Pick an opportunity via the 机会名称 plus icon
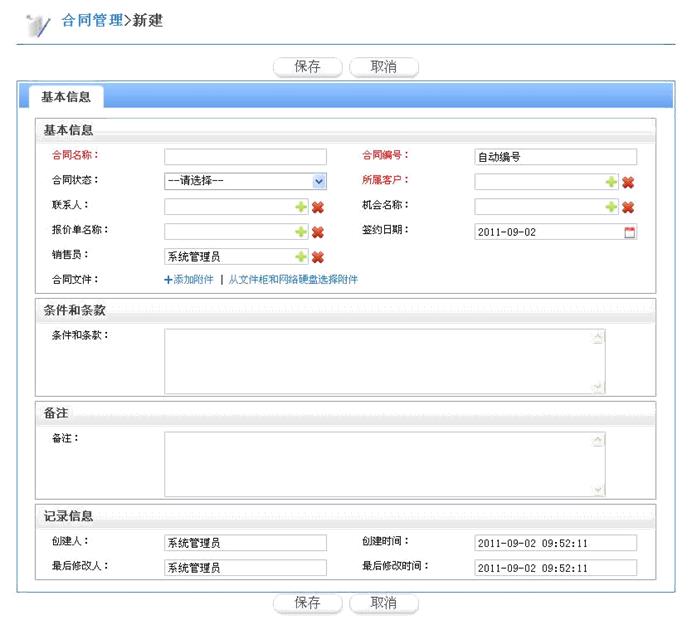Screen dimensions: 692x620 coord(611,207)
